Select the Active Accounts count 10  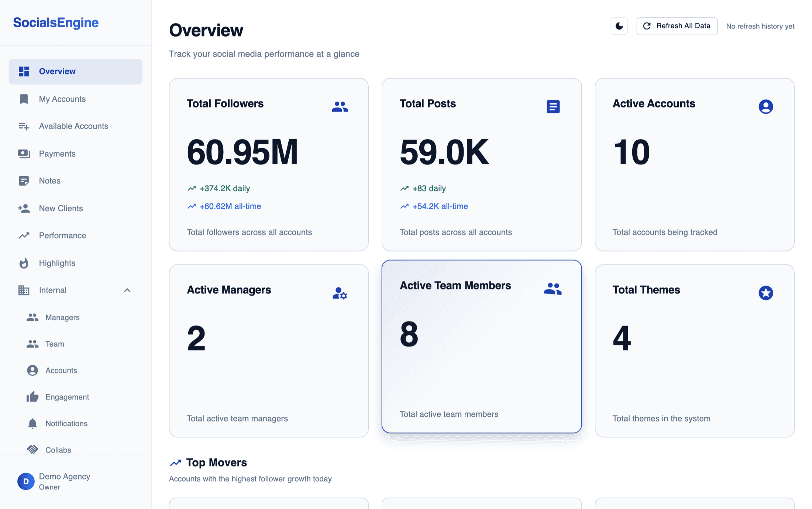632,152
